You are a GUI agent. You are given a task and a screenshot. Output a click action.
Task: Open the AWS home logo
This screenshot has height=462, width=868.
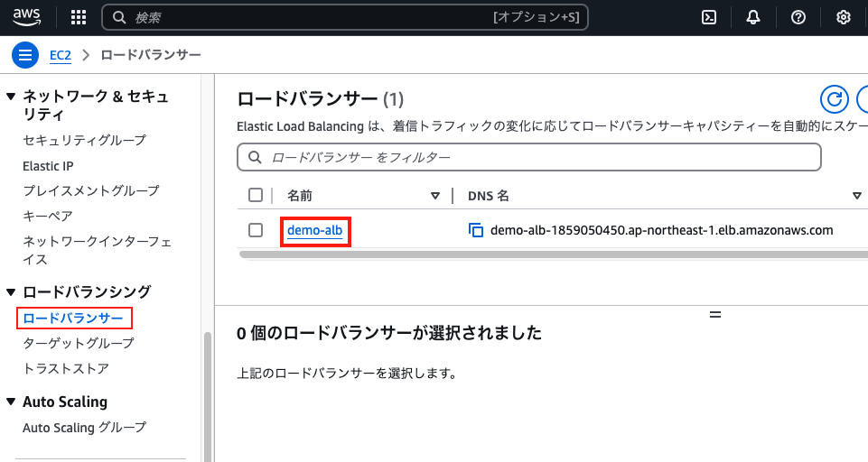26,17
